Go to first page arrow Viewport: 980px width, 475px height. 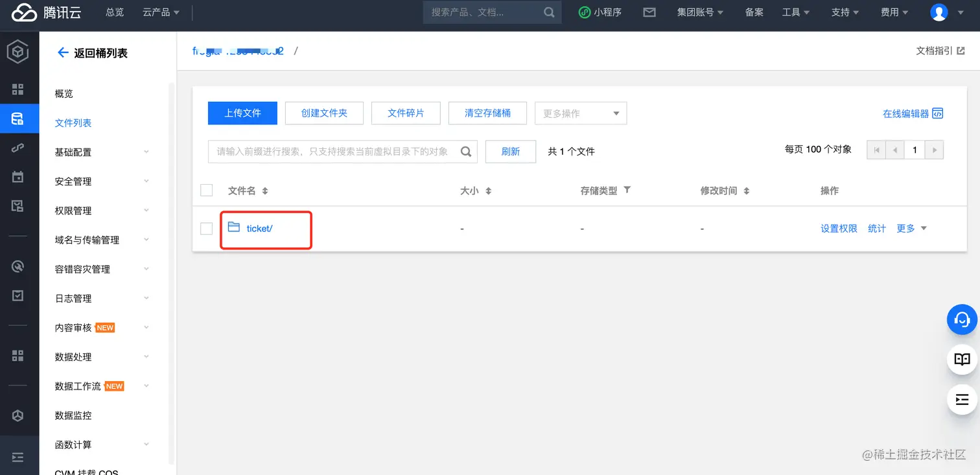point(876,150)
